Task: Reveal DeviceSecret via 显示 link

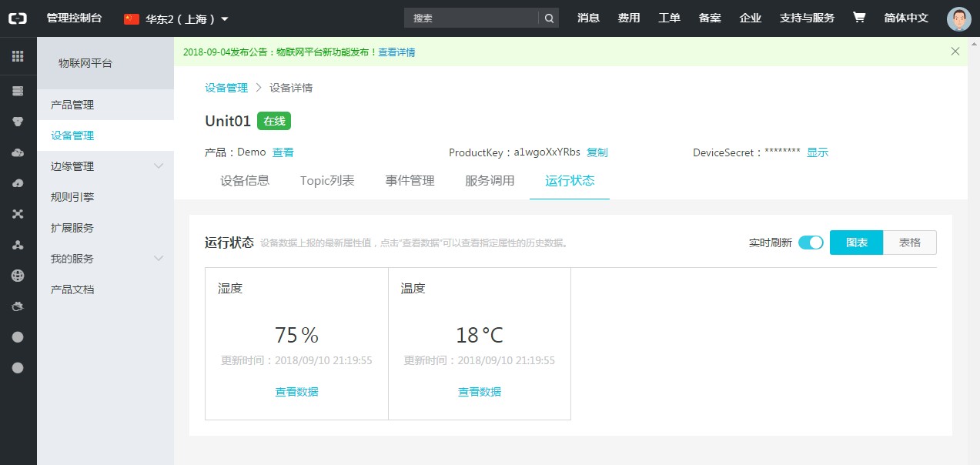Action: click(818, 152)
